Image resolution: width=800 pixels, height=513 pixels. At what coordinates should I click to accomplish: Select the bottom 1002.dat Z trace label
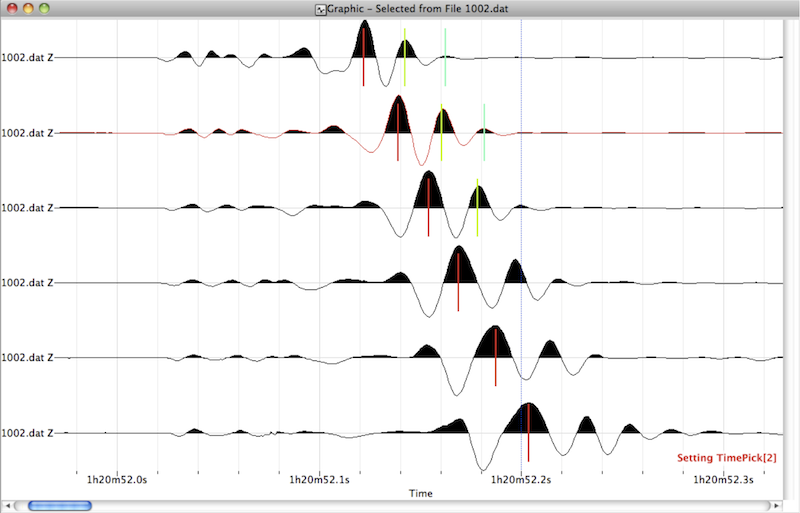[27, 433]
